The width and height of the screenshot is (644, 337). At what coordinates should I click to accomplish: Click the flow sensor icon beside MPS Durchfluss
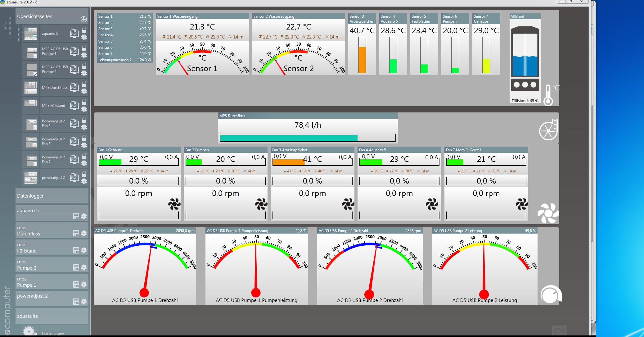click(x=548, y=130)
